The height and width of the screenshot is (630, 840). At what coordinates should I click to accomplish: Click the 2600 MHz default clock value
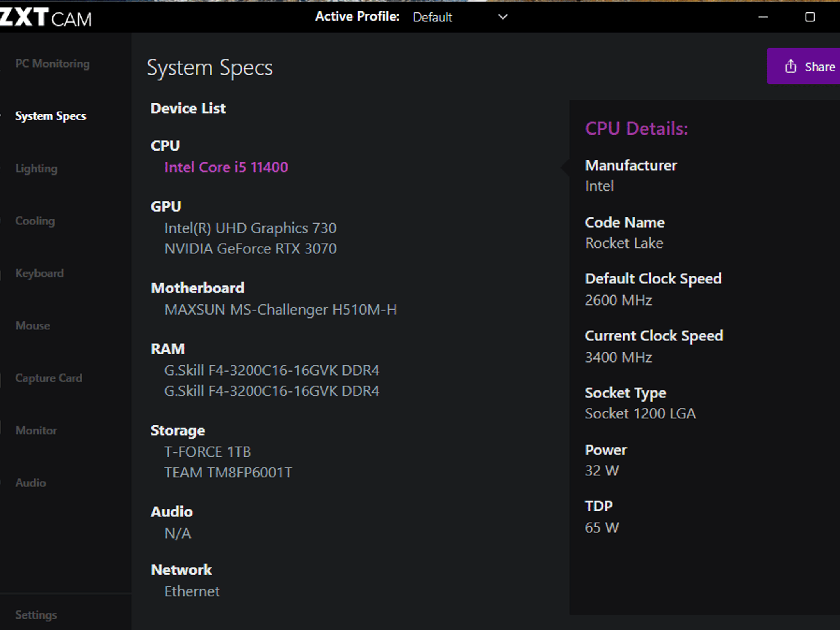click(x=618, y=300)
